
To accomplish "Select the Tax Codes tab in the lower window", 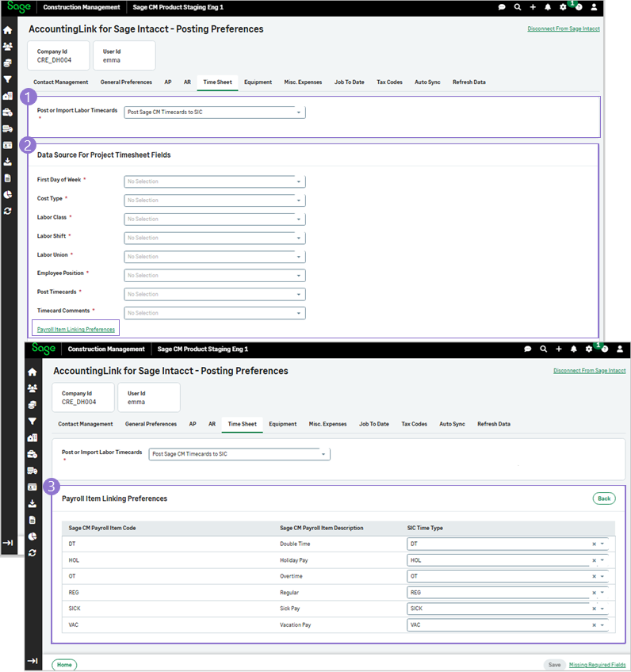I will 414,424.
